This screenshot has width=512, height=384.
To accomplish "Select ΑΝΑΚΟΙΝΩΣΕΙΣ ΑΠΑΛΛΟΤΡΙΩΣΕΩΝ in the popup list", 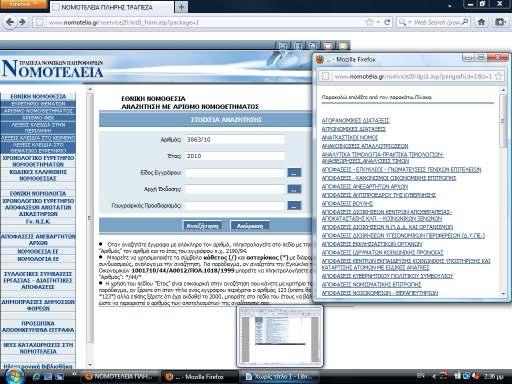I will [365, 146].
